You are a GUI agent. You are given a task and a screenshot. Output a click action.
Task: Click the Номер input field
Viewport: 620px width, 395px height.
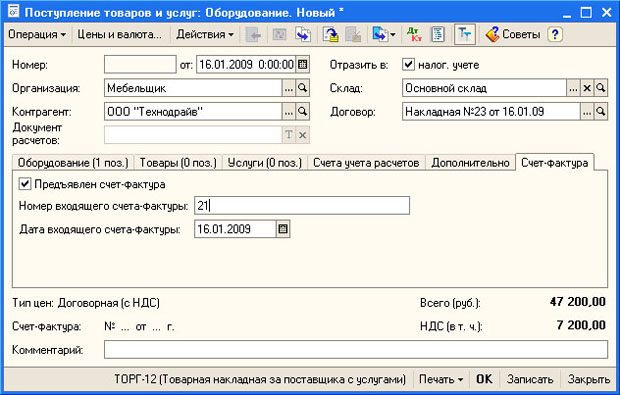coord(140,64)
